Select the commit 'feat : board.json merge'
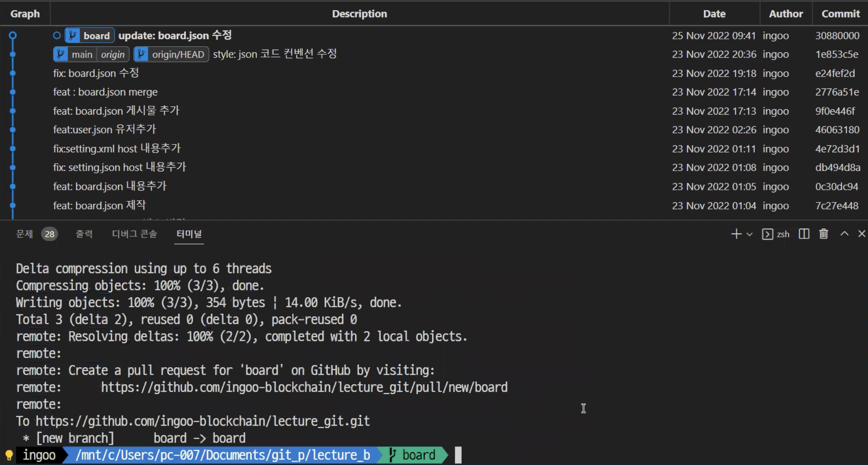 point(105,92)
